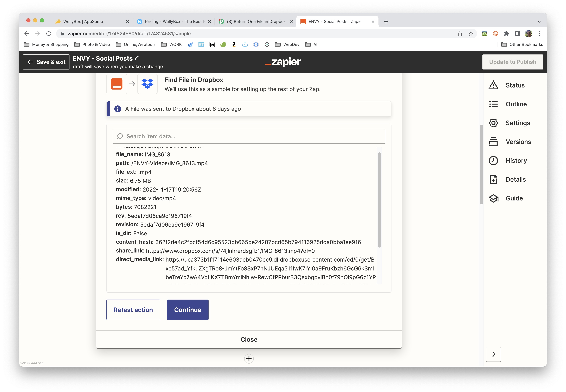
Task: Add a step with the plus button
Action: tap(249, 359)
